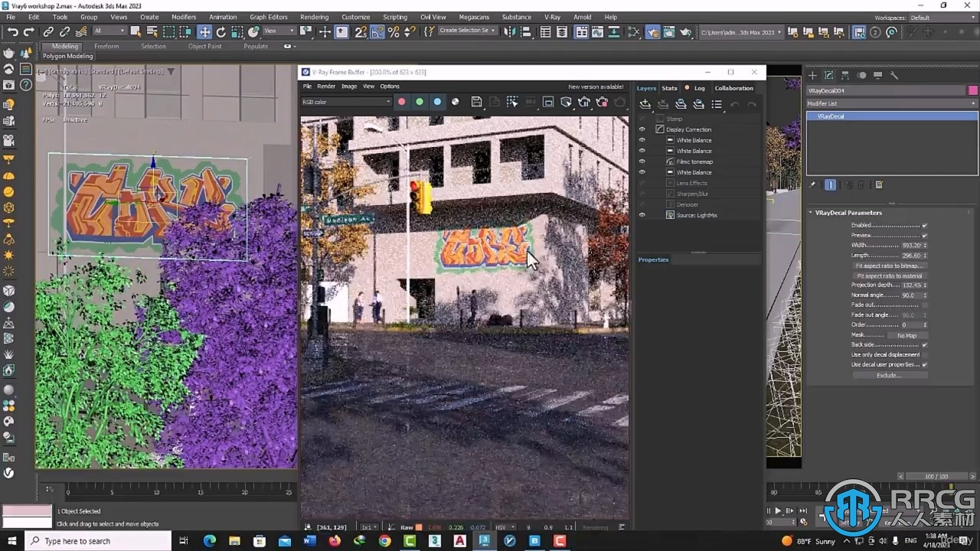Click the pink object color swatch

[x=973, y=90]
